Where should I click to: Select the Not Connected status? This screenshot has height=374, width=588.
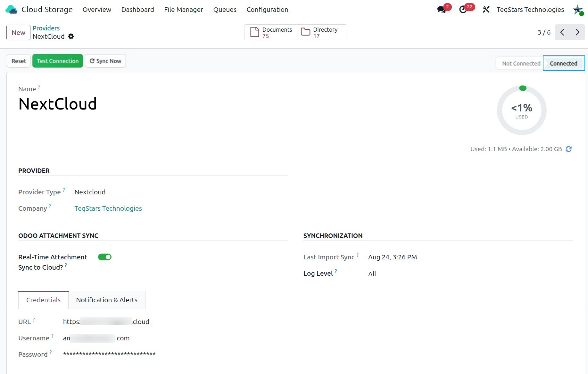click(520, 63)
